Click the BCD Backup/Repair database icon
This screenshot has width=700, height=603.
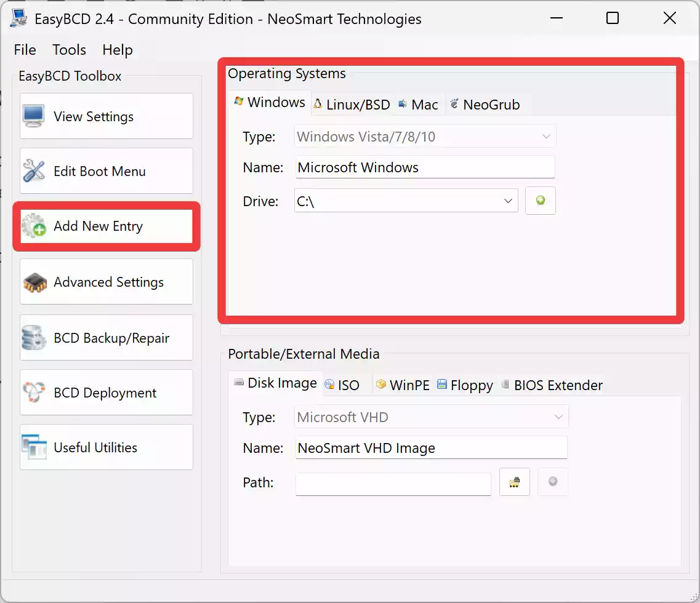click(x=34, y=338)
